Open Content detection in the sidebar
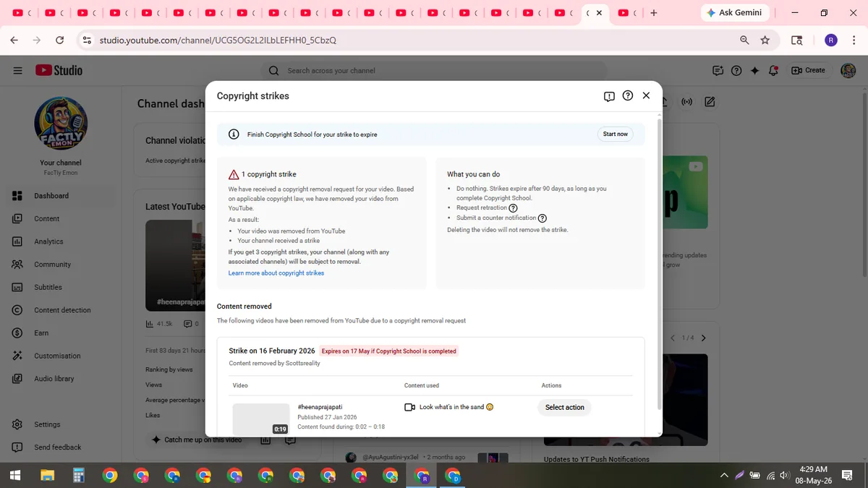868x488 pixels. pos(61,310)
